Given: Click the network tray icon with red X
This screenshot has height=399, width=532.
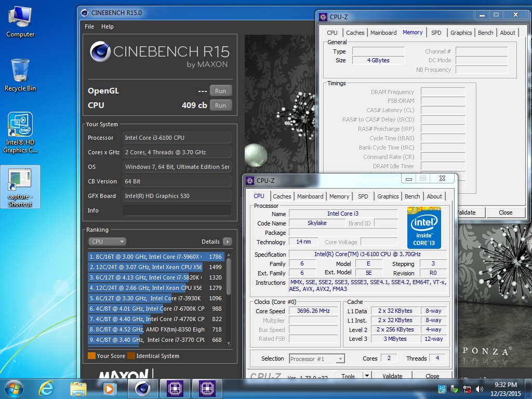Looking at the screenshot, I should (467, 389).
